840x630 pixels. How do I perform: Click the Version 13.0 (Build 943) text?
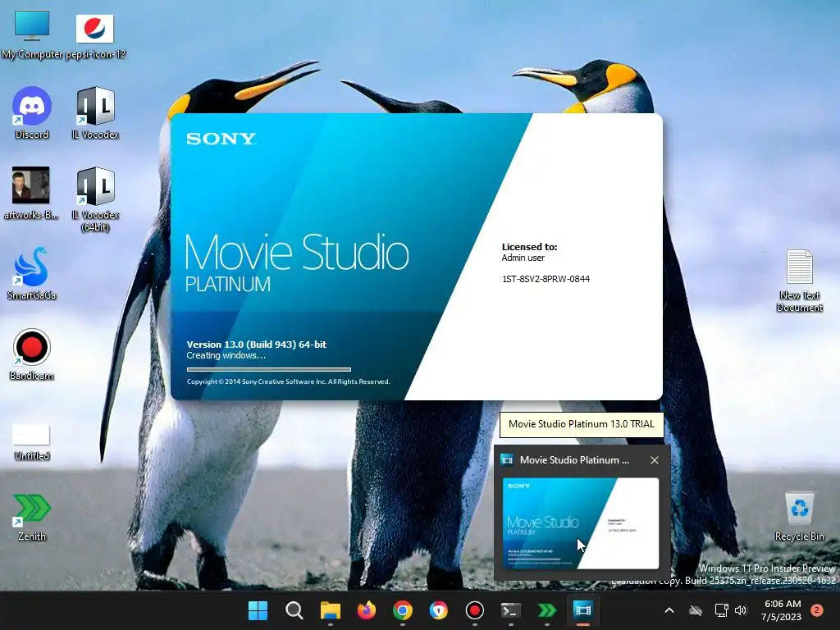[x=257, y=345]
